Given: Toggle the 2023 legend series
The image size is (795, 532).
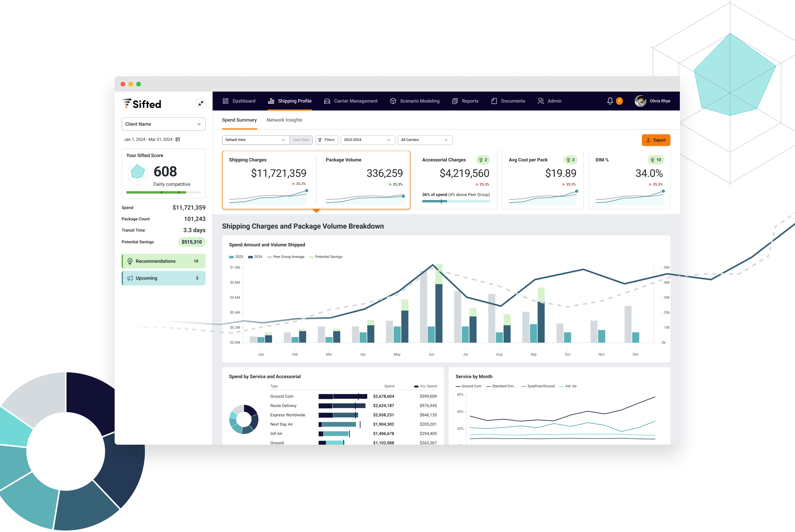Looking at the screenshot, I should [236, 257].
